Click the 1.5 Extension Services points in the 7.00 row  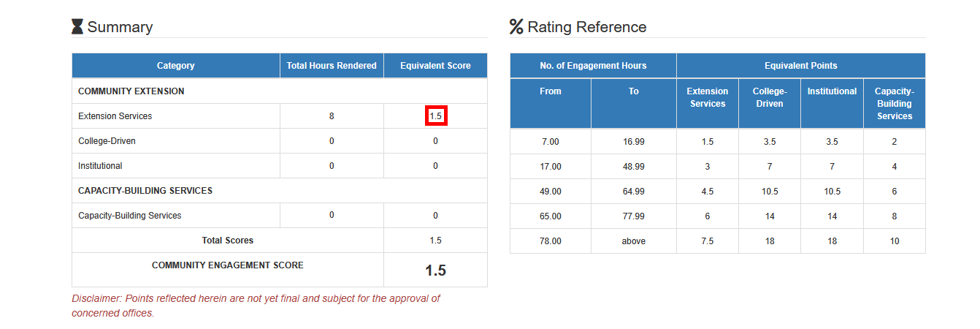pos(708,142)
